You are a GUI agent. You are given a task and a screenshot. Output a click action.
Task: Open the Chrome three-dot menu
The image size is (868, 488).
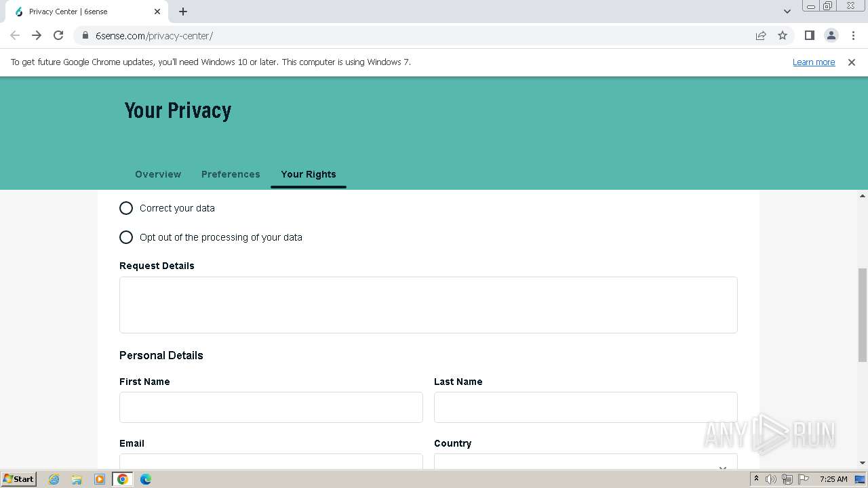[854, 35]
